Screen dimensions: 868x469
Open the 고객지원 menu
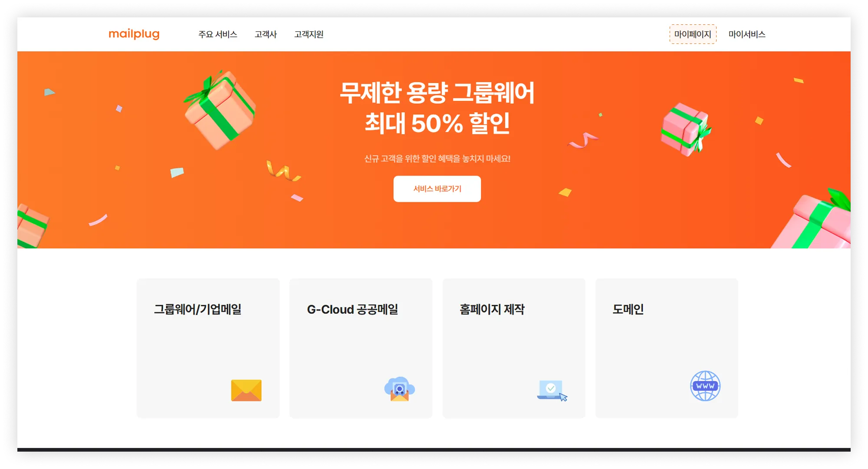point(309,34)
